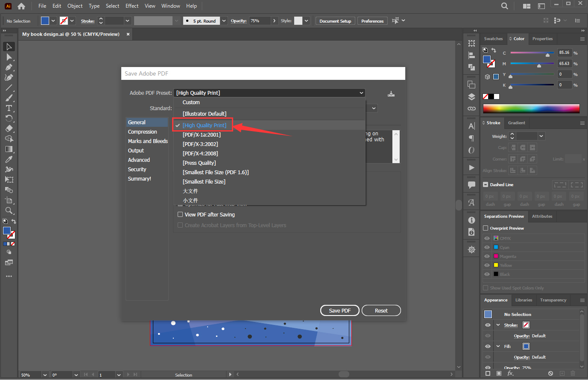588x380 pixels.
Task: Choose the Pen tool
Action: pyautogui.click(x=9, y=67)
